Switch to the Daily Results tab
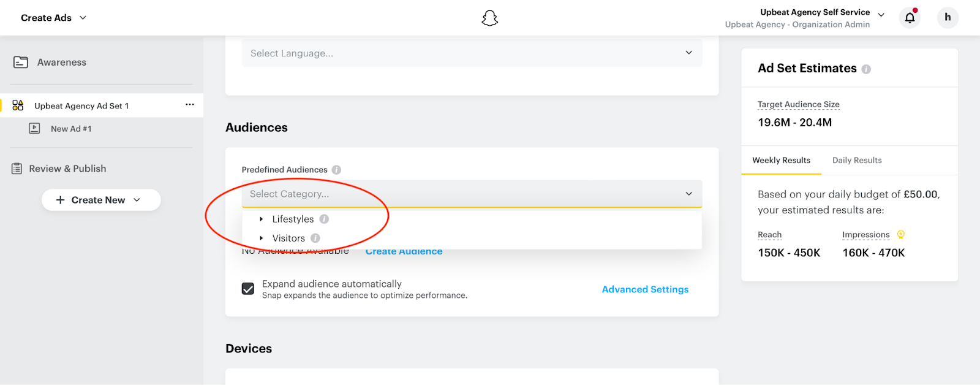The height and width of the screenshot is (385, 980). (857, 161)
